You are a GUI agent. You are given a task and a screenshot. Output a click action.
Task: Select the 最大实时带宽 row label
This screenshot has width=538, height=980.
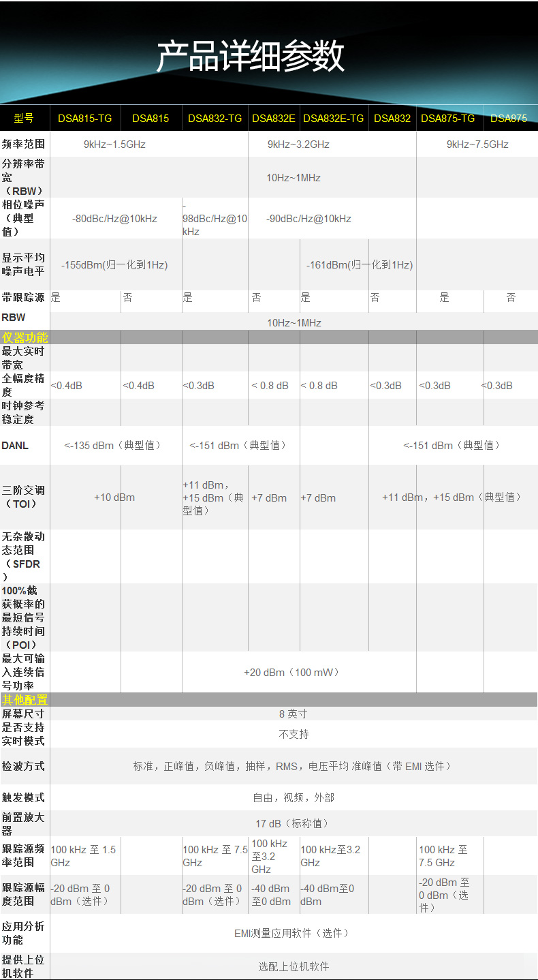pyautogui.click(x=23, y=358)
